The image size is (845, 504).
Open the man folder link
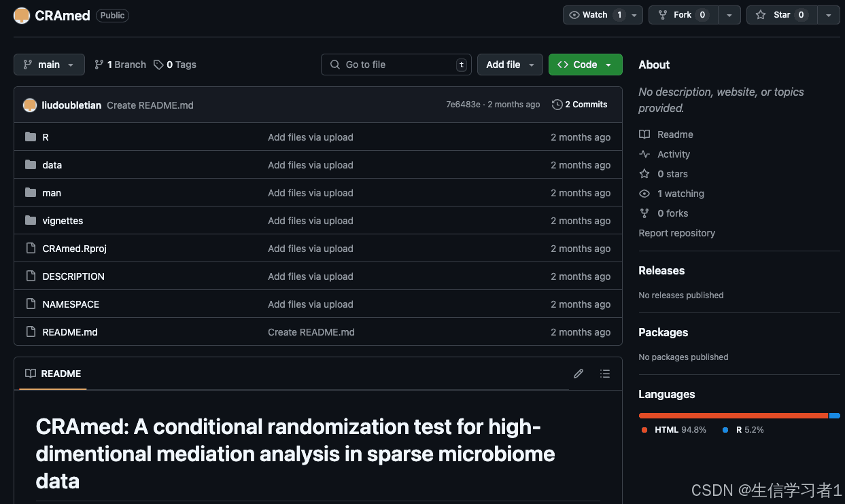coord(52,193)
